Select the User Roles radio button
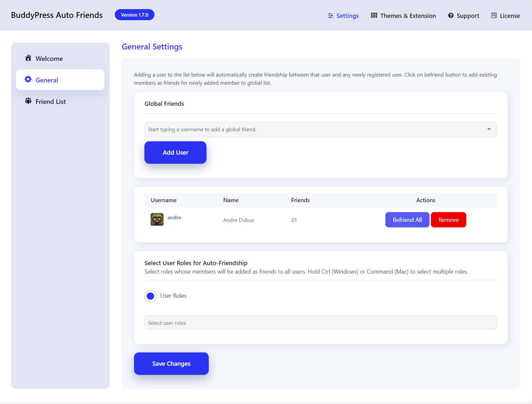The image size is (532, 404). coord(151,296)
